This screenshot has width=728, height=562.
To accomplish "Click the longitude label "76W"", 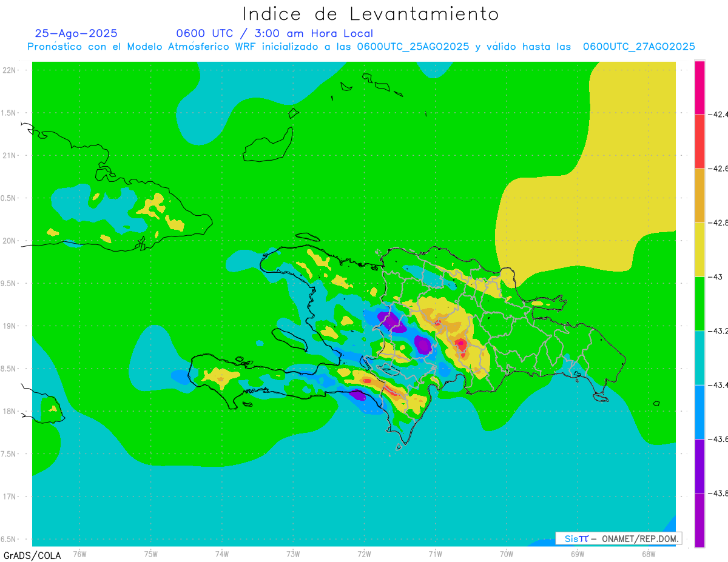I will (79, 554).
